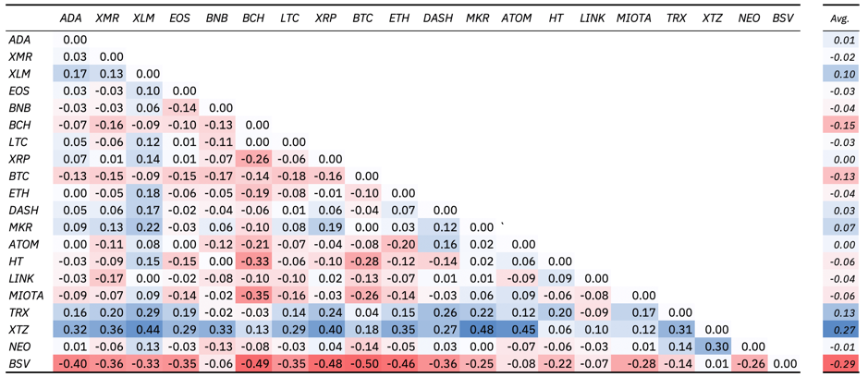Select the BSV row label

[18, 364]
